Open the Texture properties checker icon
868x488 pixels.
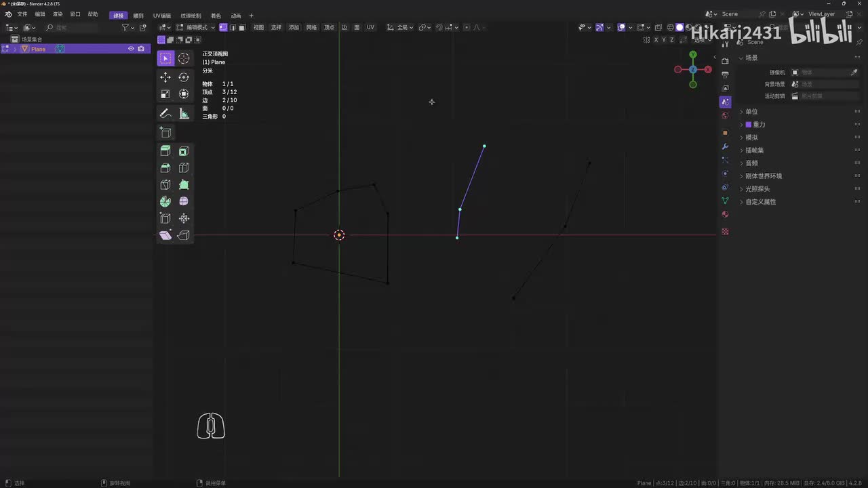[x=725, y=232]
